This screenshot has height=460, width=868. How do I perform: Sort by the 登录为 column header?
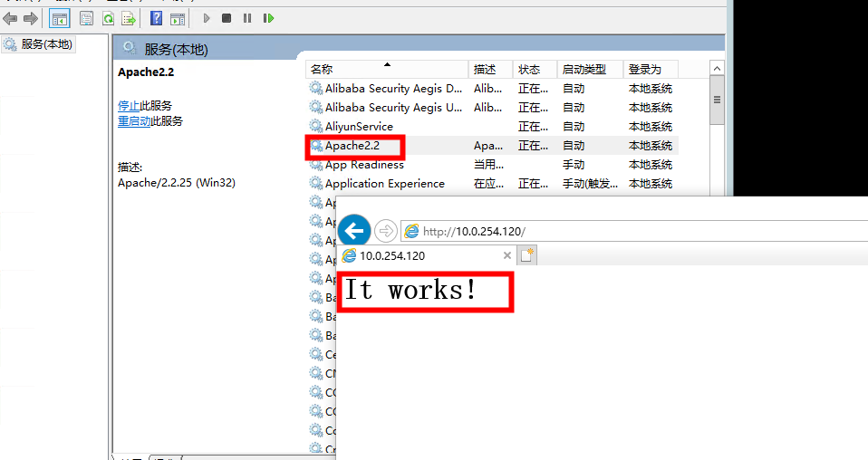click(651, 69)
